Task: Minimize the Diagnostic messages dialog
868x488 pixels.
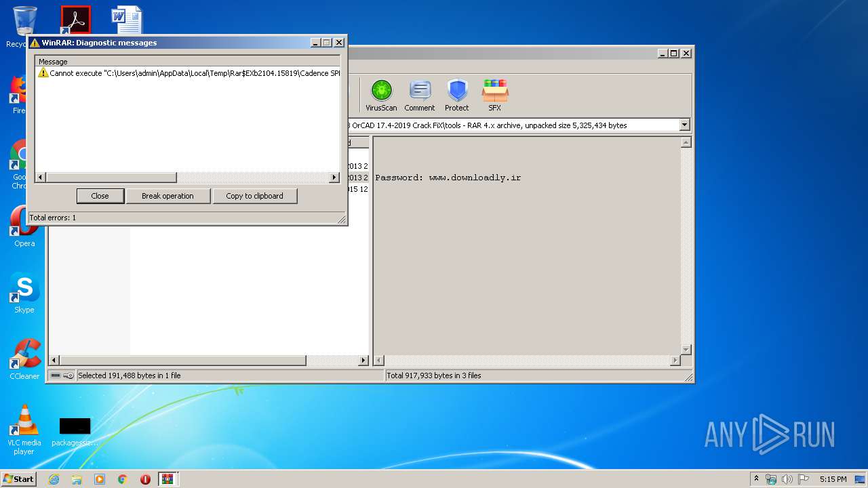Action: [316, 42]
